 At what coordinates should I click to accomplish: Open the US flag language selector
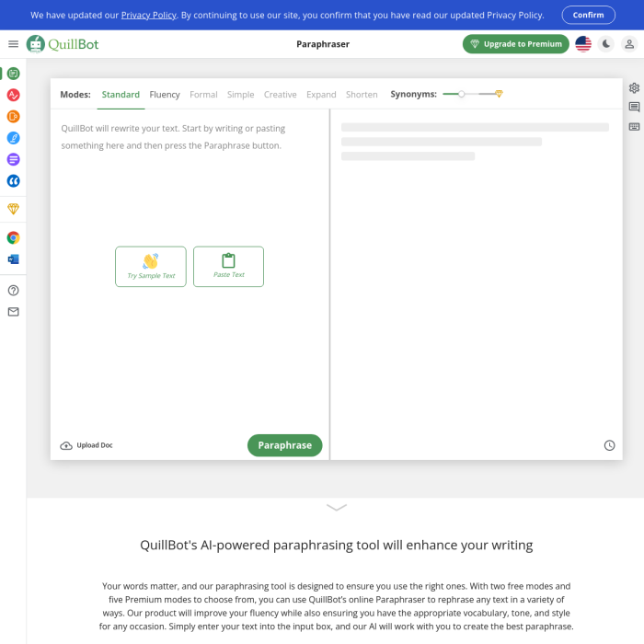(583, 44)
